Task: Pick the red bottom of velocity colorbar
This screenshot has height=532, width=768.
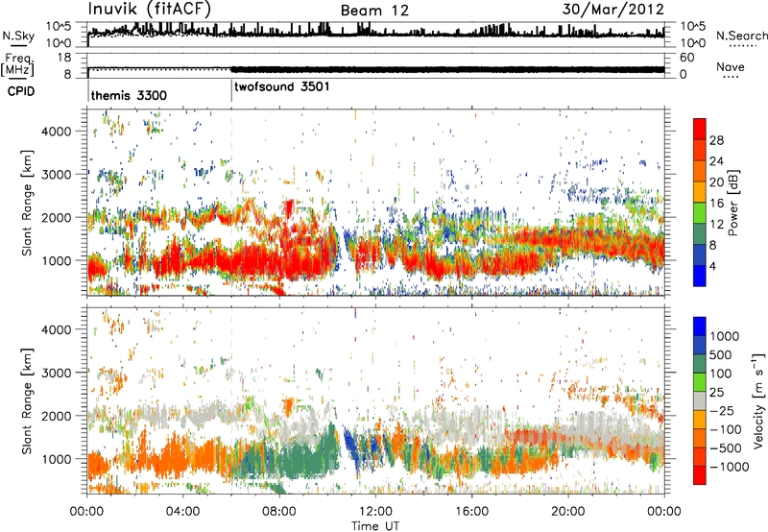Action: pos(700,475)
